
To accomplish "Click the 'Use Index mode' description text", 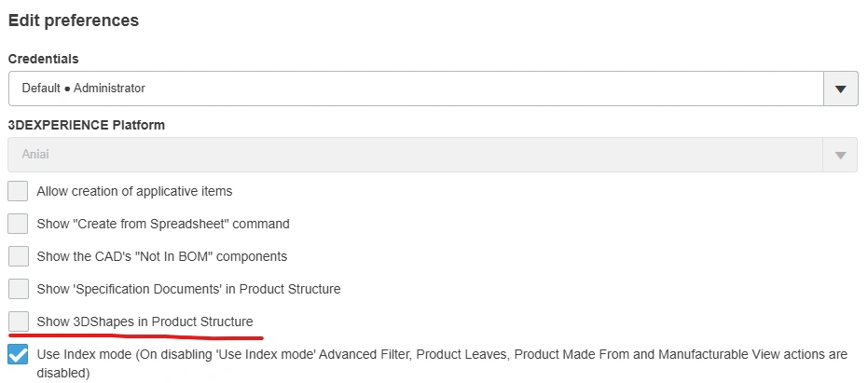I will coord(441,355).
